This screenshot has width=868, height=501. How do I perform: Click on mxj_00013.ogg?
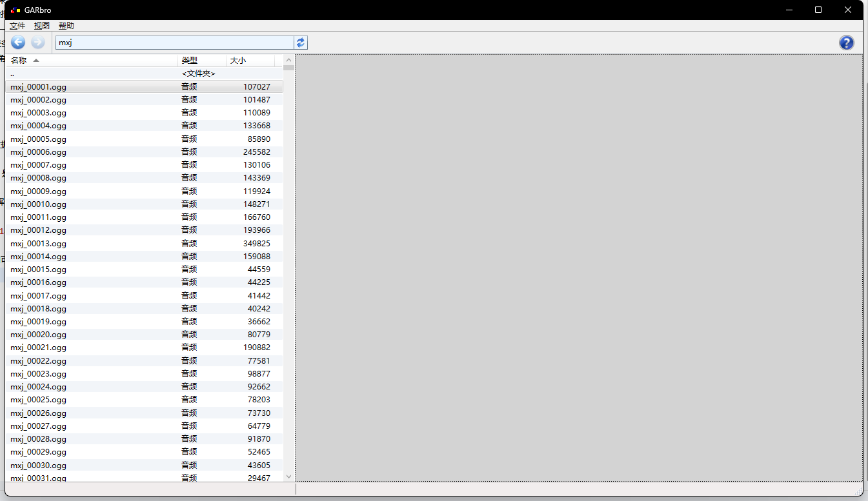tap(144, 243)
